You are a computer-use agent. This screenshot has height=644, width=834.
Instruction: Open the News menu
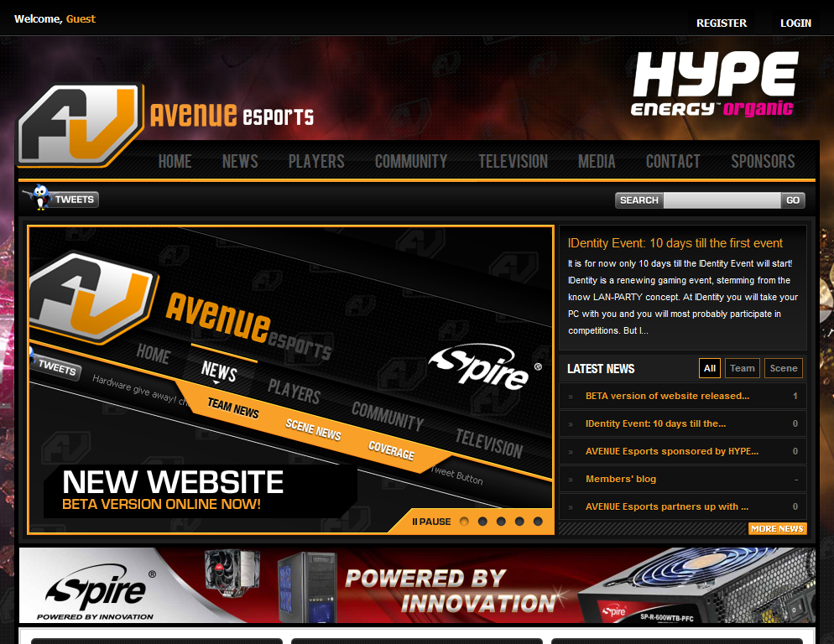(240, 161)
